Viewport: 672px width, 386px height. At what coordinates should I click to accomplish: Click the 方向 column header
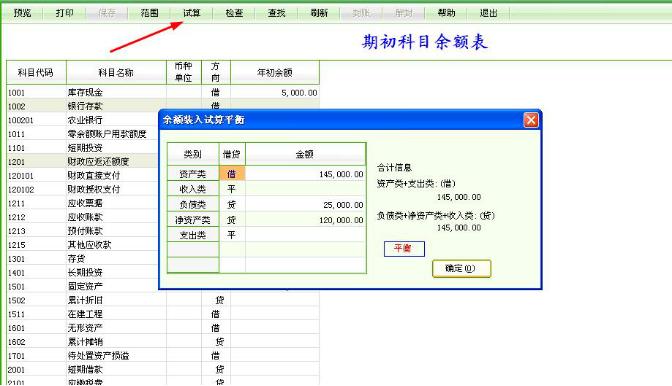coord(216,72)
